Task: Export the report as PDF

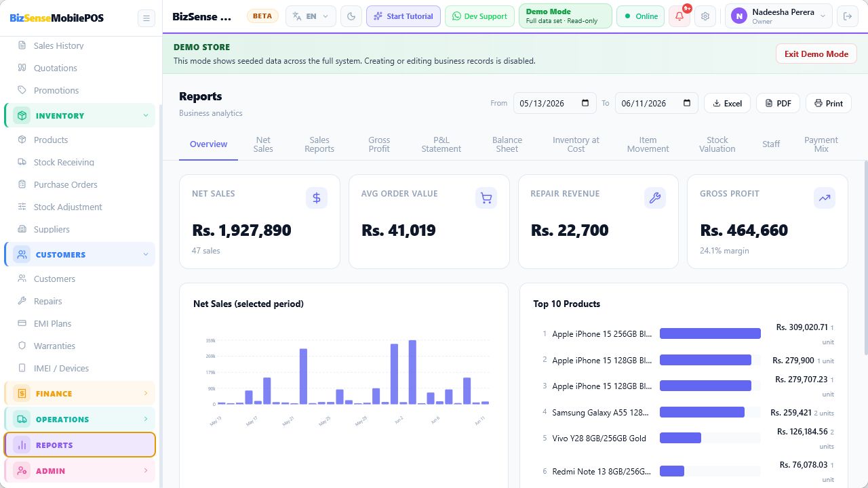Action: [x=778, y=103]
